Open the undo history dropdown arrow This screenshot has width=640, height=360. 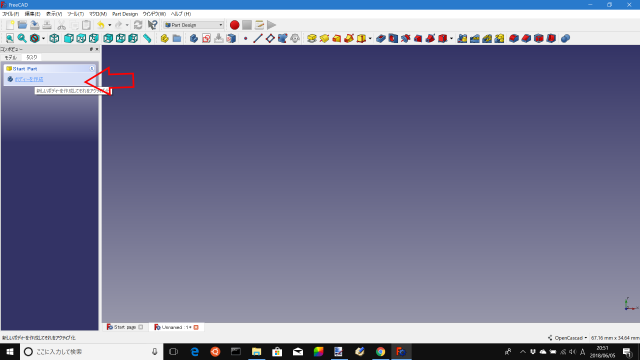click(x=110, y=25)
